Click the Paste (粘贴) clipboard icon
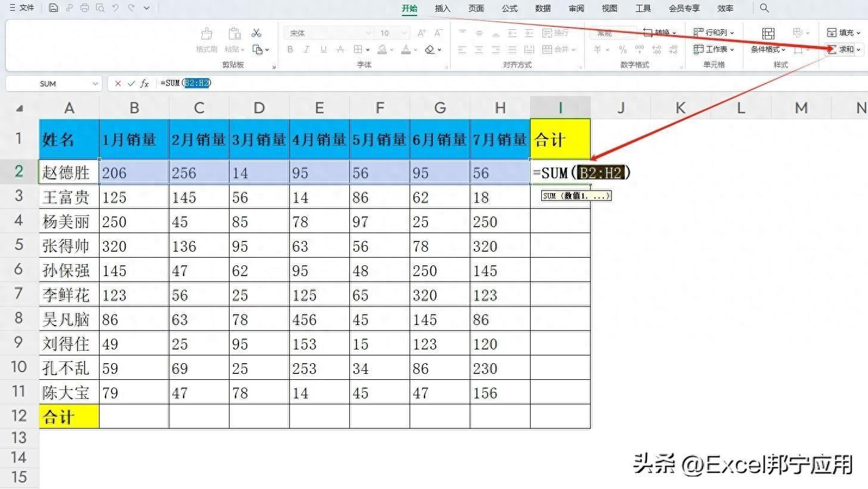Image resolution: width=868 pixels, height=489 pixels. point(234,33)
